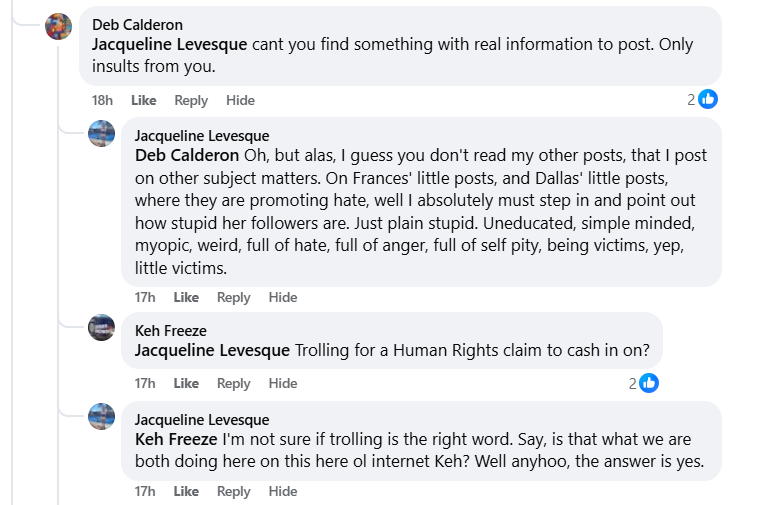Open Keh Freeze author name link
This screenshot has height=505, width=762.
[x=170, y=330]
